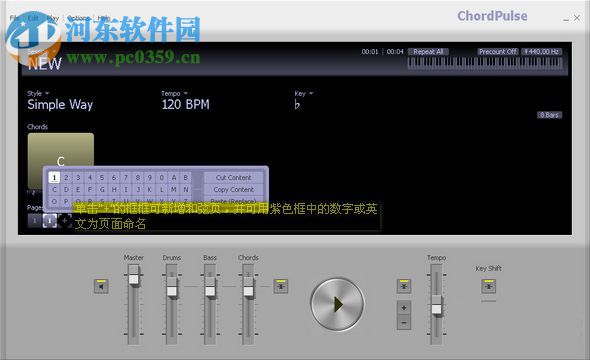Pick page name P in purple grid
The image size is (590, 360).
coord(66,201)
